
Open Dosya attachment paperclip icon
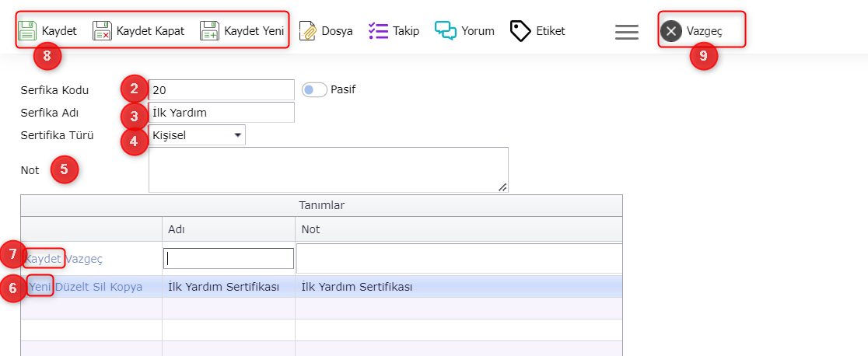(x=307, y=31)
